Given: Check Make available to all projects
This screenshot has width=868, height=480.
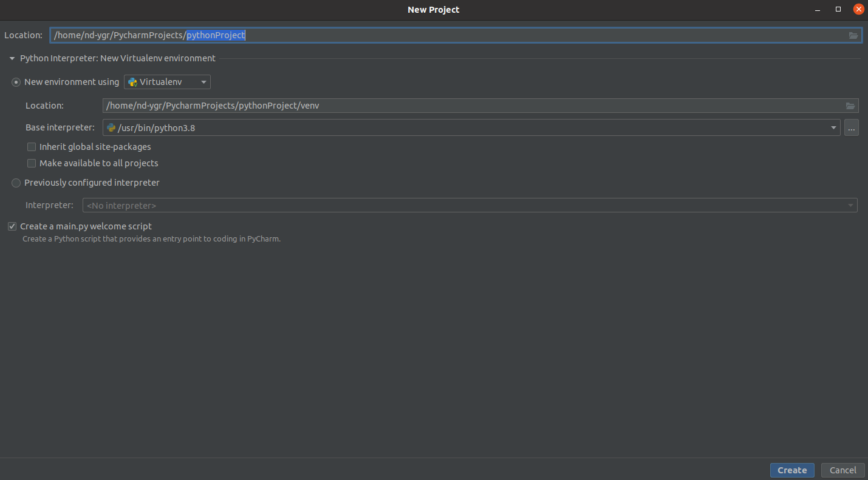Looking at the screenshot, I should 32,163.
